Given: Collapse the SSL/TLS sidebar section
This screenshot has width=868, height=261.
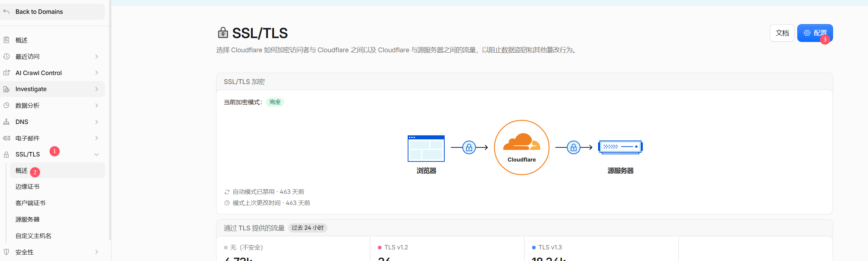Looking at the screenshot, I should [97, 154].
